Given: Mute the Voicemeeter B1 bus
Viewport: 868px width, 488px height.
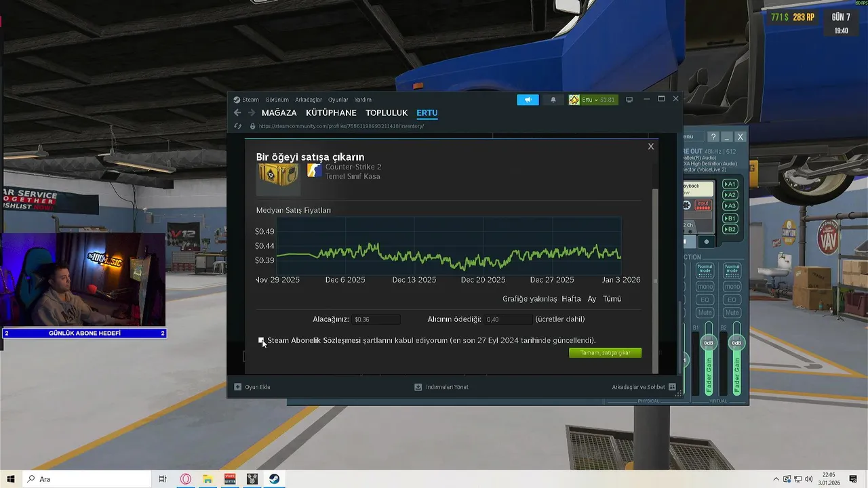Looking at the screenshot, I should point(705,312).
